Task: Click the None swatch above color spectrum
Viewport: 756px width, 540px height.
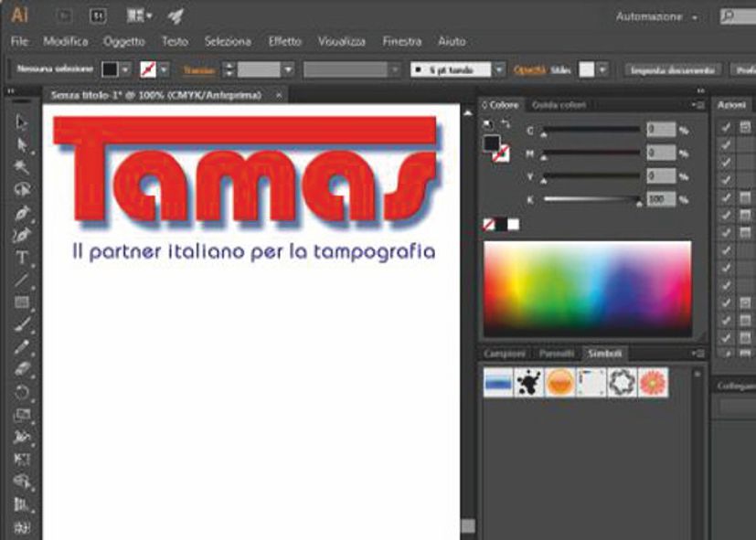Action: tap(488, 225)
